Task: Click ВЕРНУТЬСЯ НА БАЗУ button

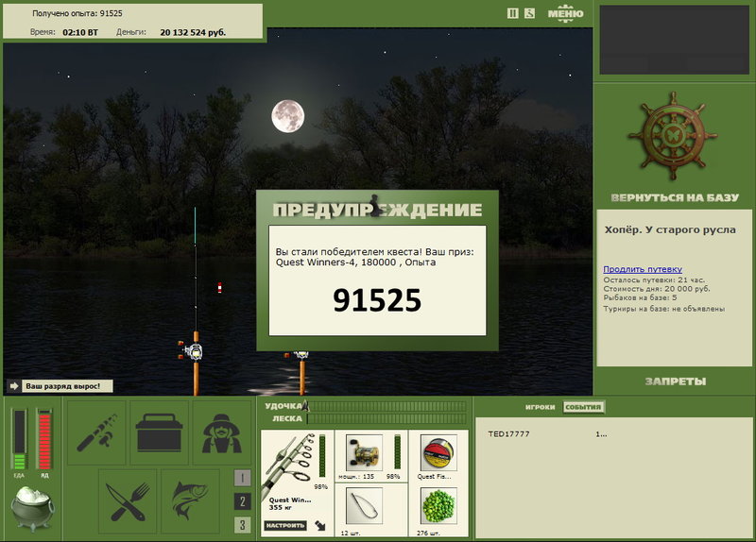Action: coord(675,197)
